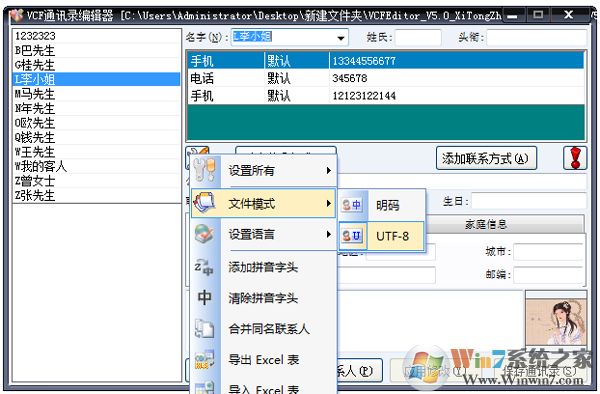Viewport: 600px width, 394px height.
Task: Open the 名字 combo box dropdown arrow
Action: [x=340, y=37]
